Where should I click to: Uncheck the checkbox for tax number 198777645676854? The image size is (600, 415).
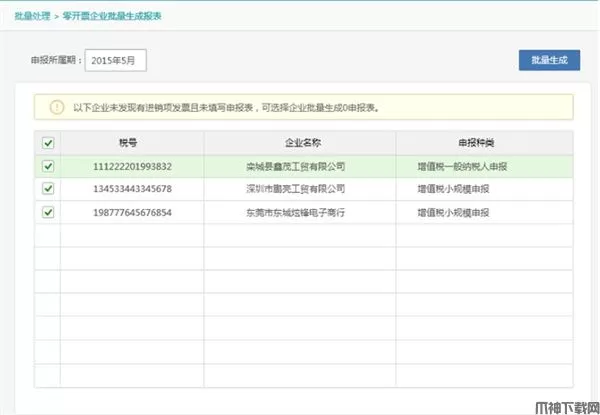pos(48,212)
